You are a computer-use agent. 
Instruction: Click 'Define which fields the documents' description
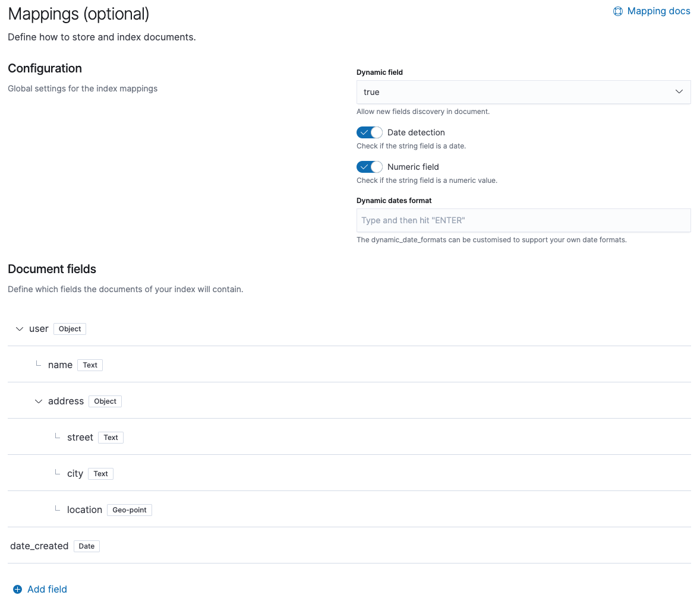click(125, 289)
